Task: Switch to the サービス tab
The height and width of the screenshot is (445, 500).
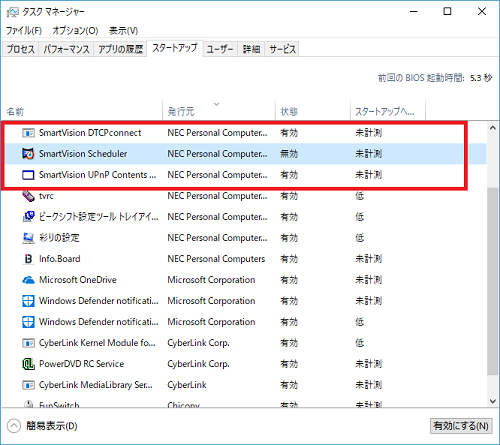Action: [282, 49]
